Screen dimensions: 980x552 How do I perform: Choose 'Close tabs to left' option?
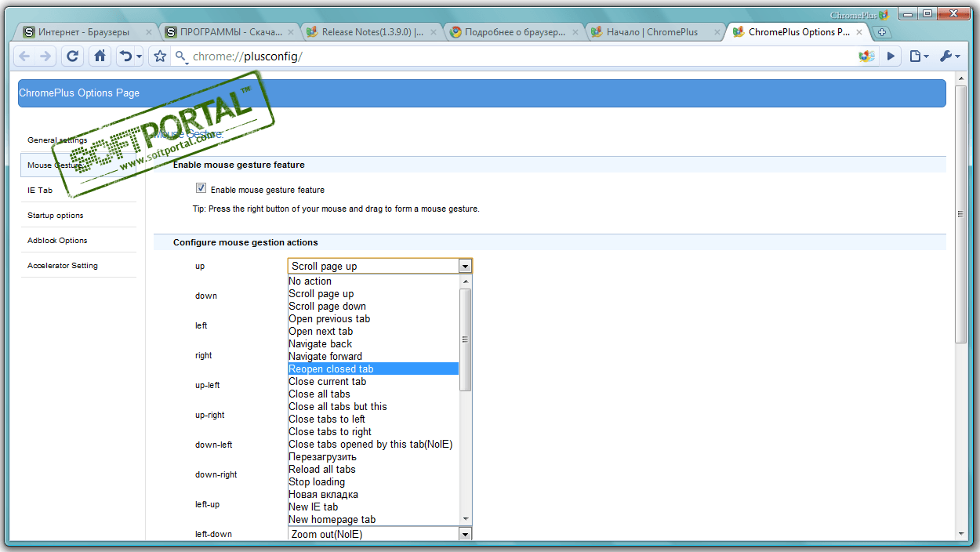point(373,419)
